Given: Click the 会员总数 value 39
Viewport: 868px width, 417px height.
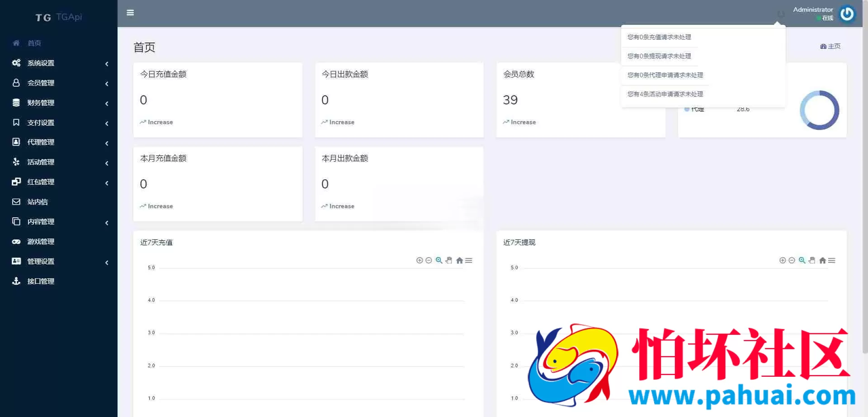Looking at the screenshot, I should [510, 100].
